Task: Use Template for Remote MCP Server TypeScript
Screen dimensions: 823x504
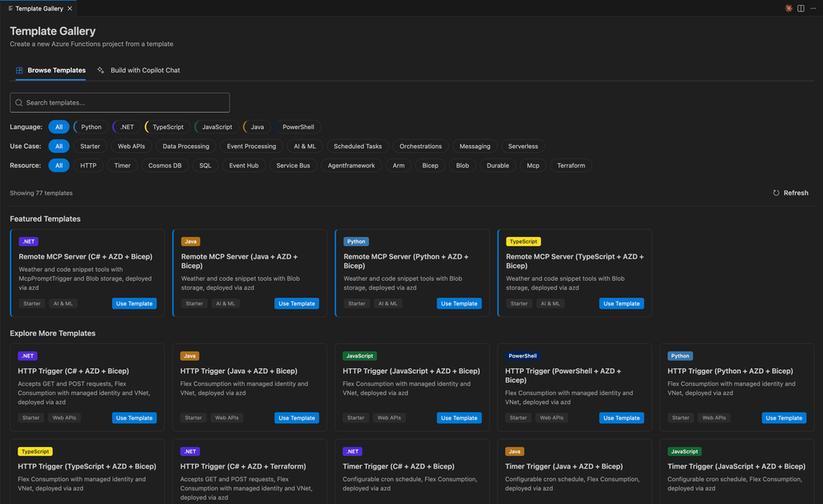Action: click(x=621, y=304)
